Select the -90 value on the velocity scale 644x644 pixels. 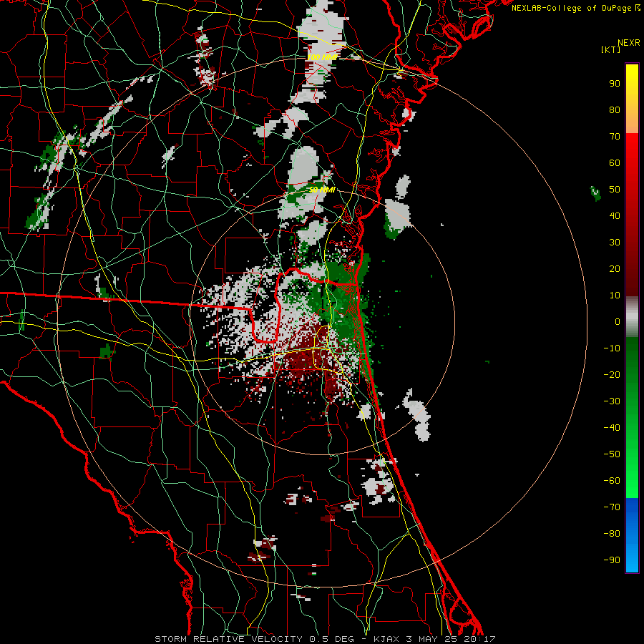[612, 560]
